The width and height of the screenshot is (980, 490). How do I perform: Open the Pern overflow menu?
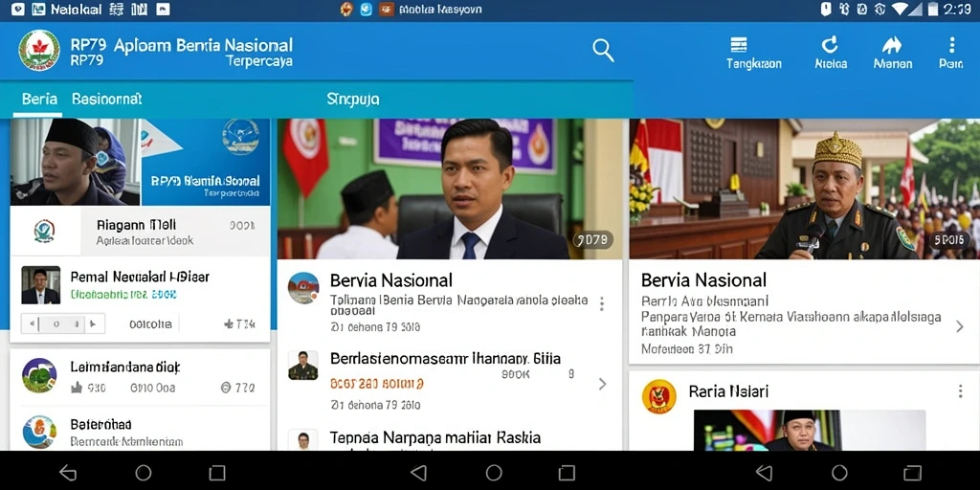(x=951, y=44)
